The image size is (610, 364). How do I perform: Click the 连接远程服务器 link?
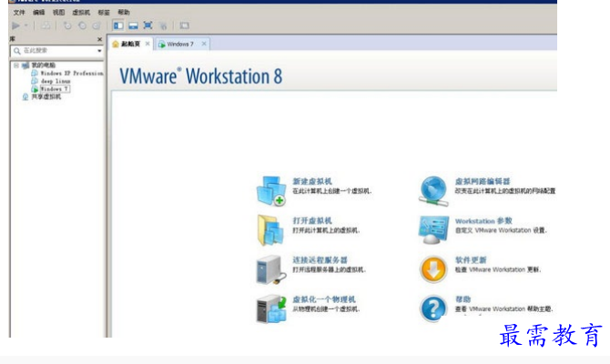[x=320, y=259]
